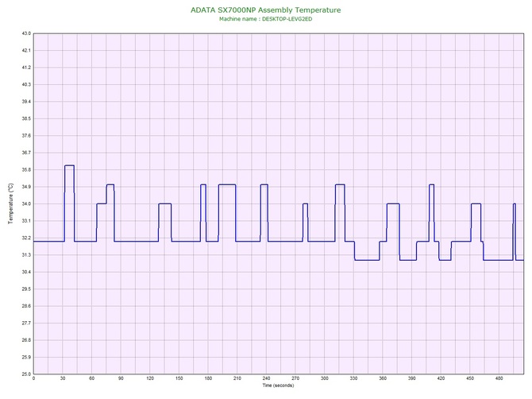Click the 35.8 temperature axis tick label

pyautogui.click(x=26, y=170)
